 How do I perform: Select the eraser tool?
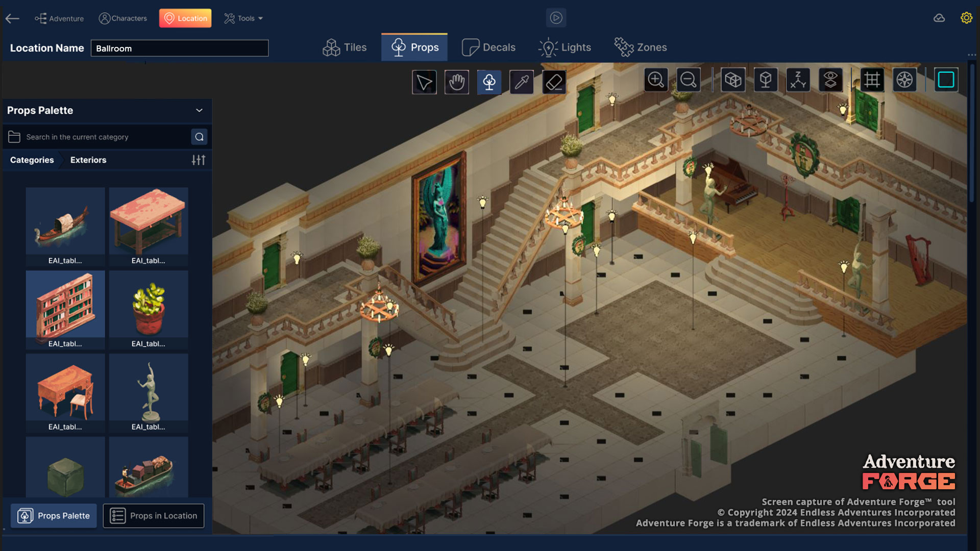[x=554, y=82]
